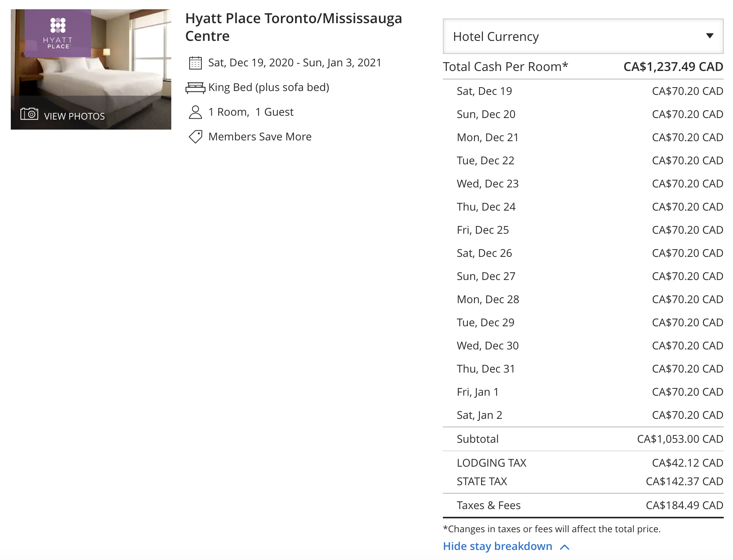Click the calendar icon beside stay dates
The image size is (733, 560).
[x=195, y=63]
